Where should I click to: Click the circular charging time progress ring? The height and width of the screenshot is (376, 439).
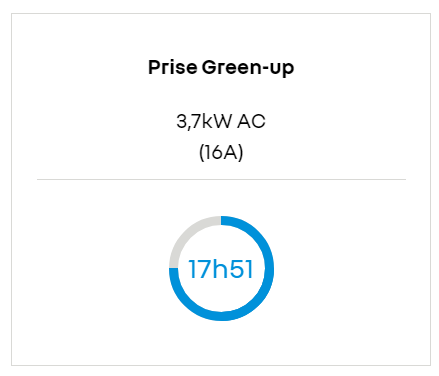[x=221, y=268]
